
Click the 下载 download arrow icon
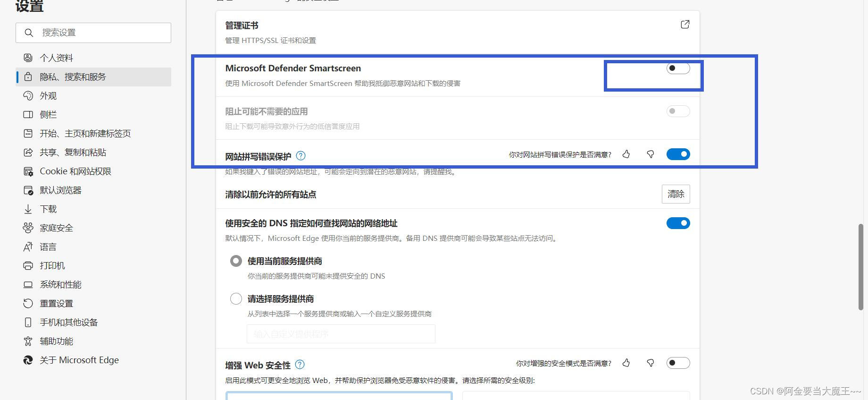(28, 209)
